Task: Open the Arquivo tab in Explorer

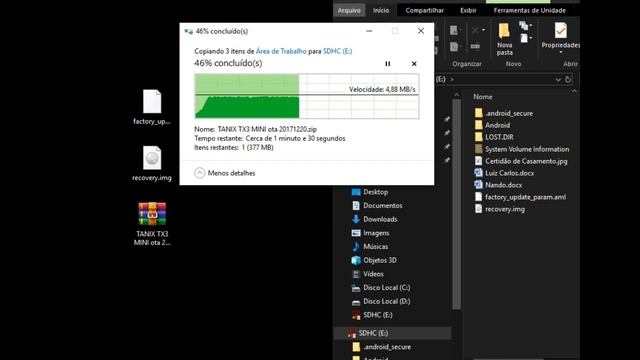Action: click(349, 10)
